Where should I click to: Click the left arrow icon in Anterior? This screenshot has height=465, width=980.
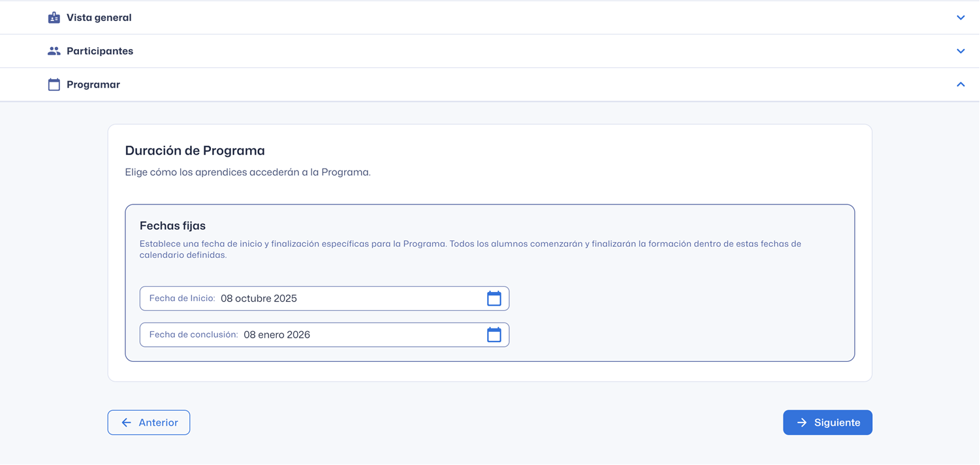127,423
